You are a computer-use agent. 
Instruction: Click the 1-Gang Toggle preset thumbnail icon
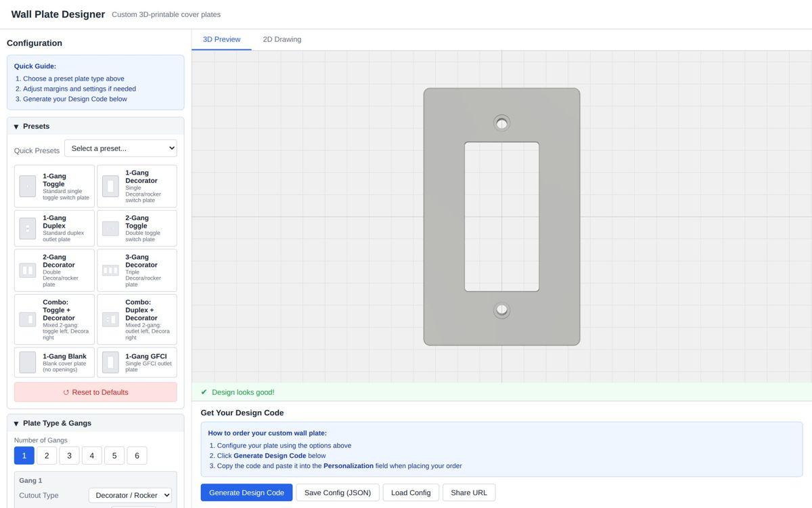point(28,186)
